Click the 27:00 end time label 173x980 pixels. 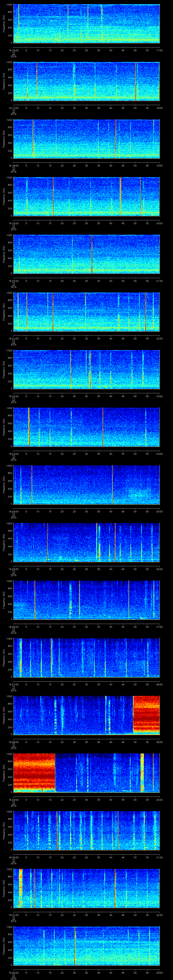(x=159, y=627)
